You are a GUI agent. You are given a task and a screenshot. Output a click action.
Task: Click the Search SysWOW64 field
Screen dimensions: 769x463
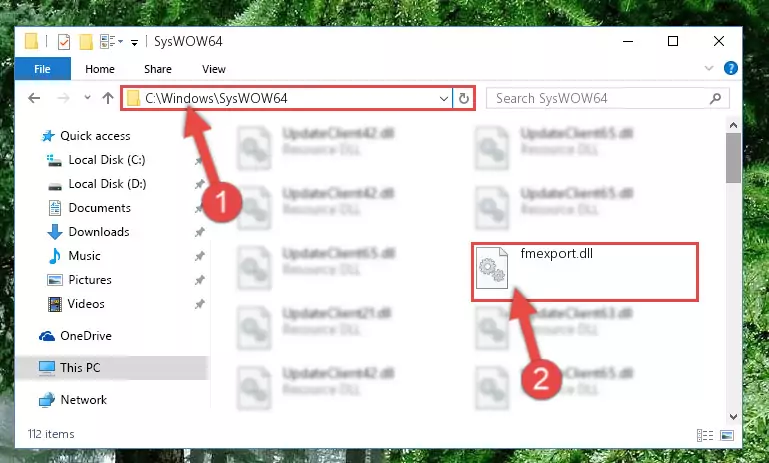pos(607,99)
